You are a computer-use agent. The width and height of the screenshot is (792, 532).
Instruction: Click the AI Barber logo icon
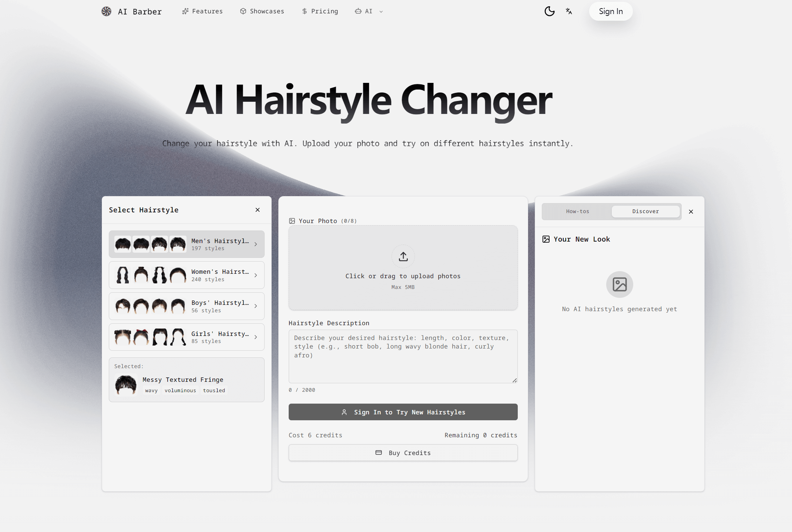click(106, 11)
